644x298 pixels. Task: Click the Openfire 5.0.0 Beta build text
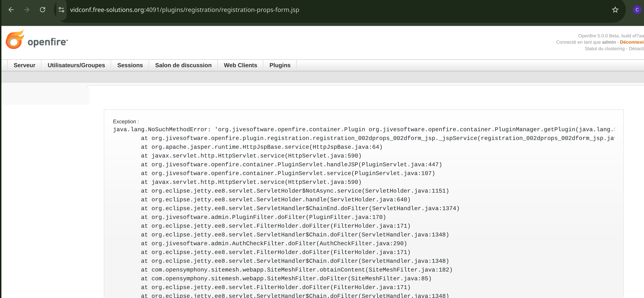(611, 36)
